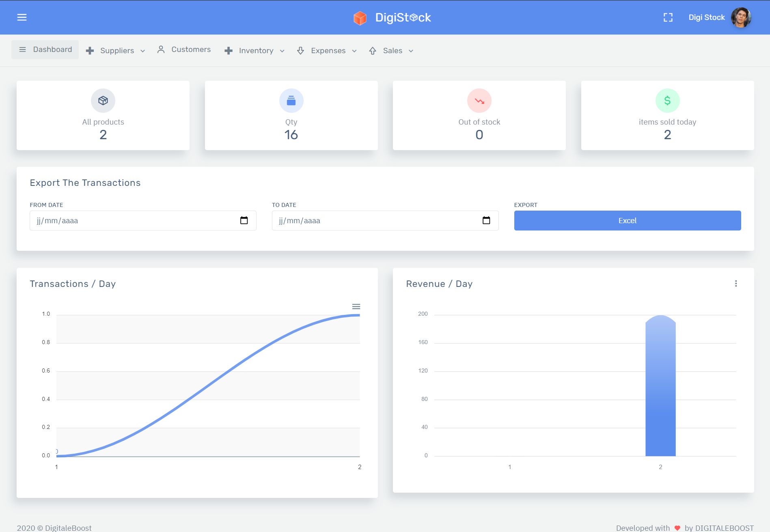The image size is (770, 532).
Task: Click the "Out of stock" card label
Action: 479,122
